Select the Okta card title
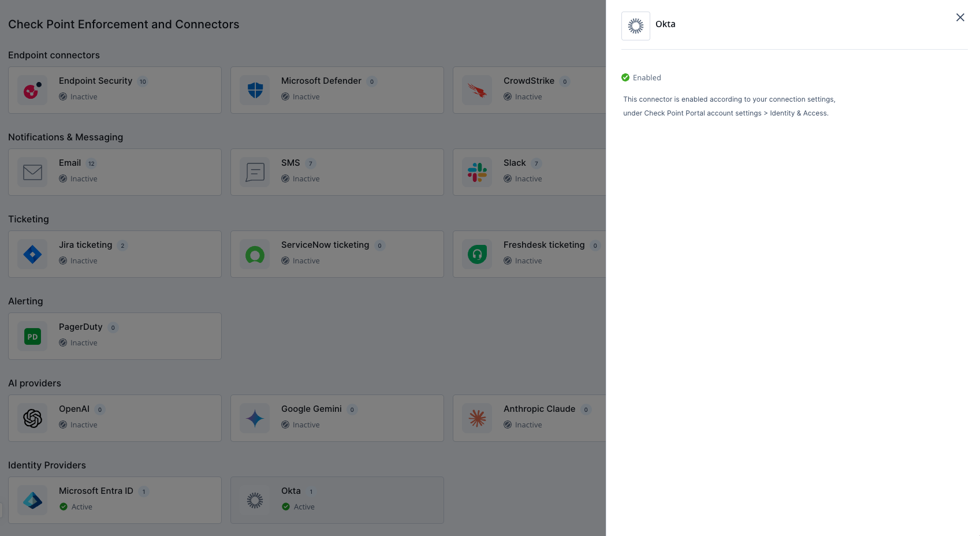This screenshot has height=536, width=980. pos(291,491)
